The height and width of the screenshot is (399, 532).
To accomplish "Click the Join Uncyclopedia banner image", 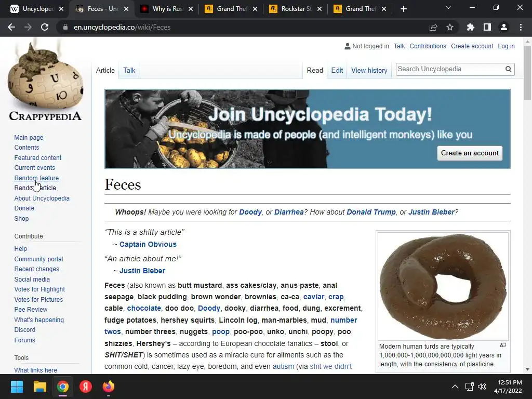I will click(308, 129).
